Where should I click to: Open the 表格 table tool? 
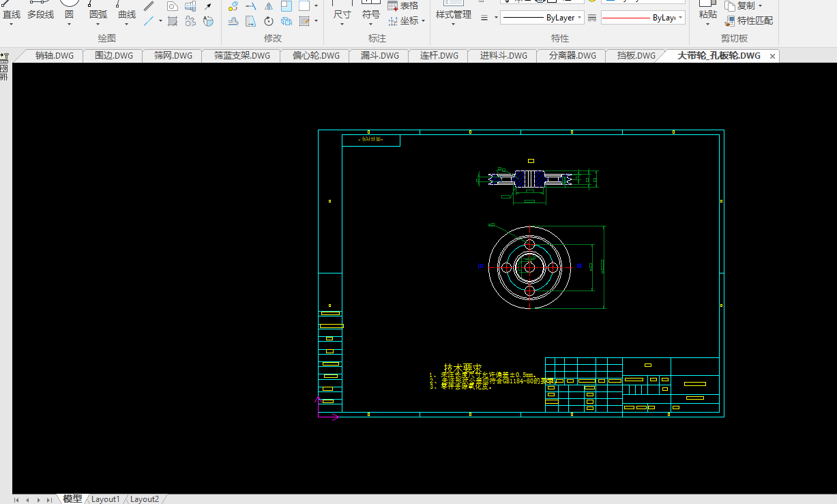(402, 6)
